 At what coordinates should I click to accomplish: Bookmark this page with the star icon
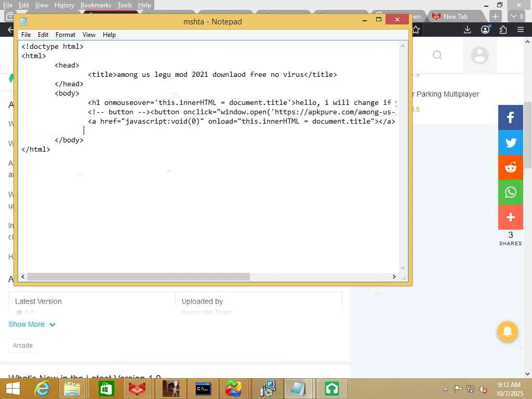[x=416, y=30]
